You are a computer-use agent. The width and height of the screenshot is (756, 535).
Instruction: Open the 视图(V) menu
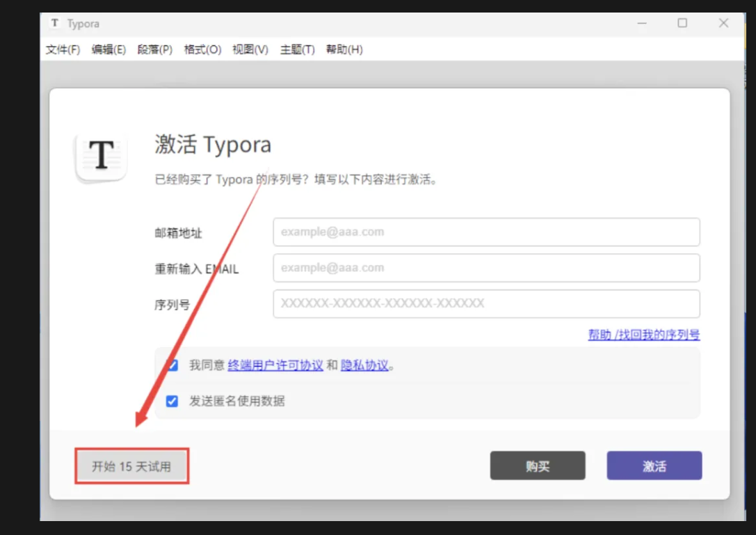(x=250, y=49)
